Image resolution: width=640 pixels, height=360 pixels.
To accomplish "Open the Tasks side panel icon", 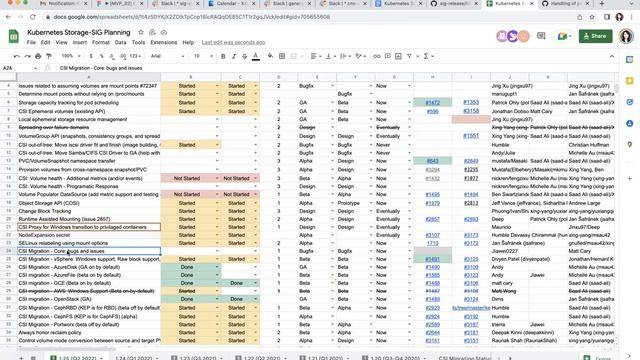I will coord(629,102).
